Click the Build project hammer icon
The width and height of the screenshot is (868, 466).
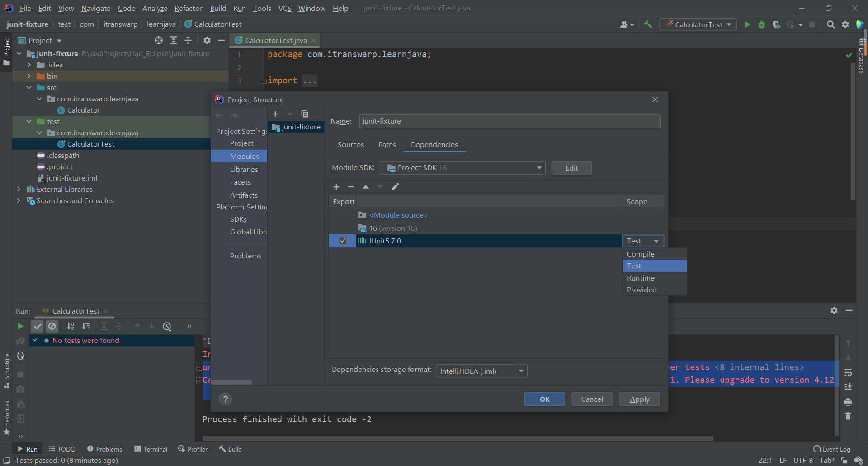click(648, 24)
